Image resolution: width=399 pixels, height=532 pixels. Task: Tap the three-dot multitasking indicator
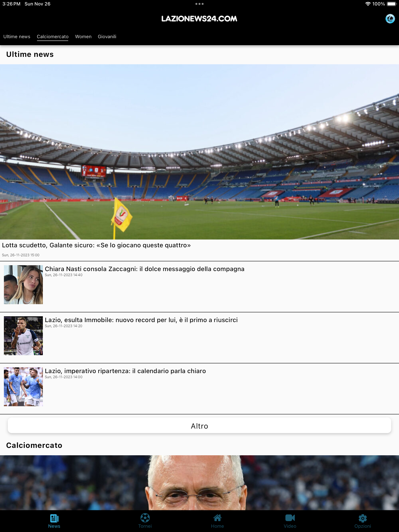[199, 4]
